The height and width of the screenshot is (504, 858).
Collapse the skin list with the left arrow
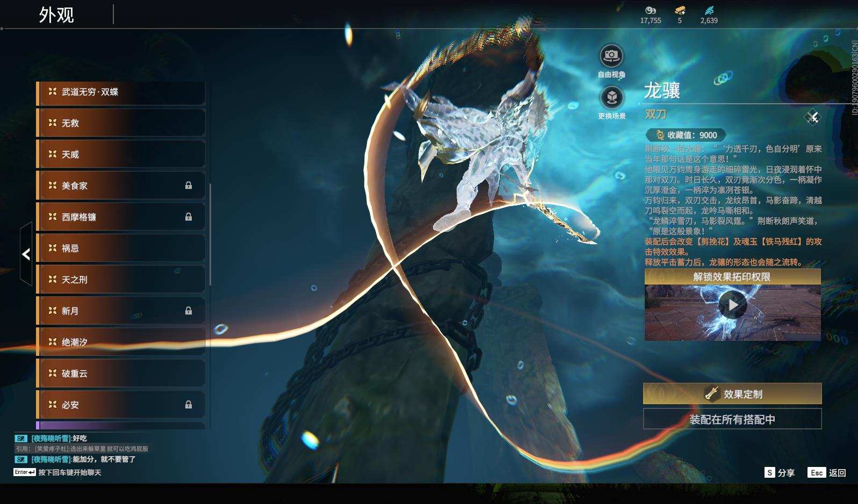click(x=26, y=254)
